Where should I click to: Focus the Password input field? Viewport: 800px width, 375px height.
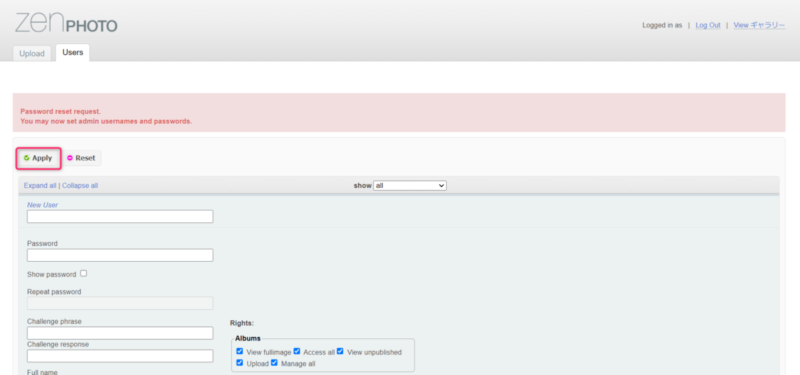[x=120, y=255]
